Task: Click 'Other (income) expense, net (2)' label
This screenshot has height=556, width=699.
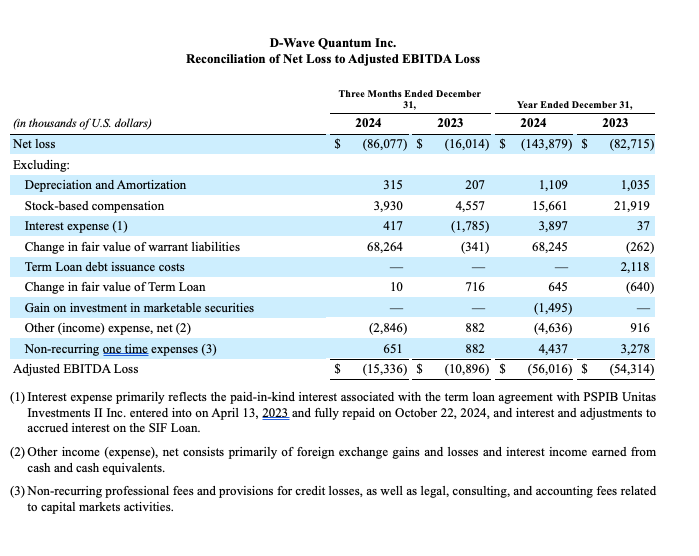Action: tap(107, 328)
